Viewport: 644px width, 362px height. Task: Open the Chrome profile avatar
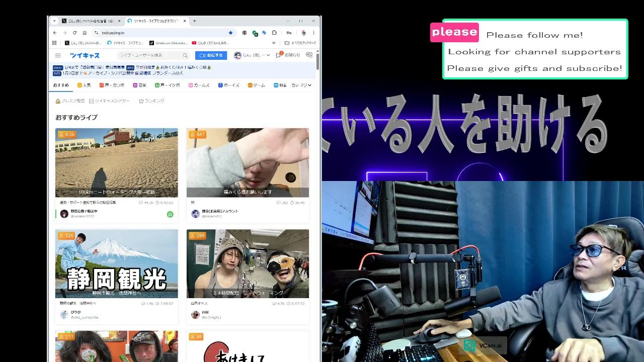(x=303, y=33)
